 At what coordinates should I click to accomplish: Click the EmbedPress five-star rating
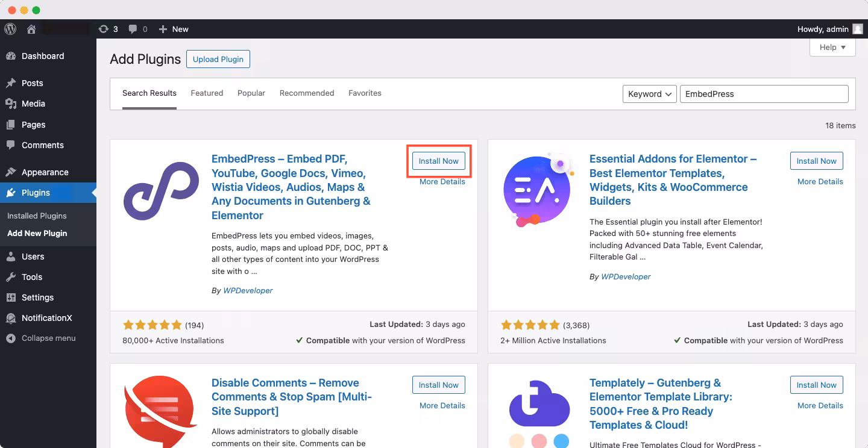(x=152, y=325)
